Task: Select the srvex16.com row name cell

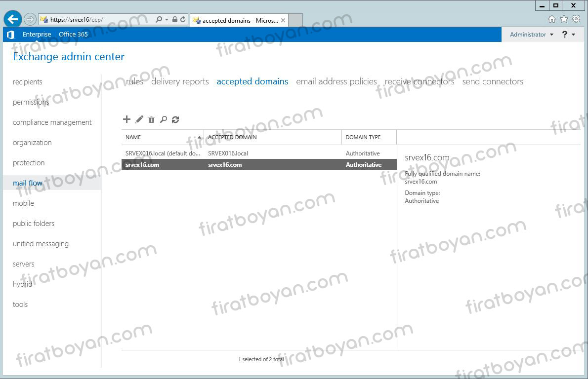Action: [x=142, y=164]
